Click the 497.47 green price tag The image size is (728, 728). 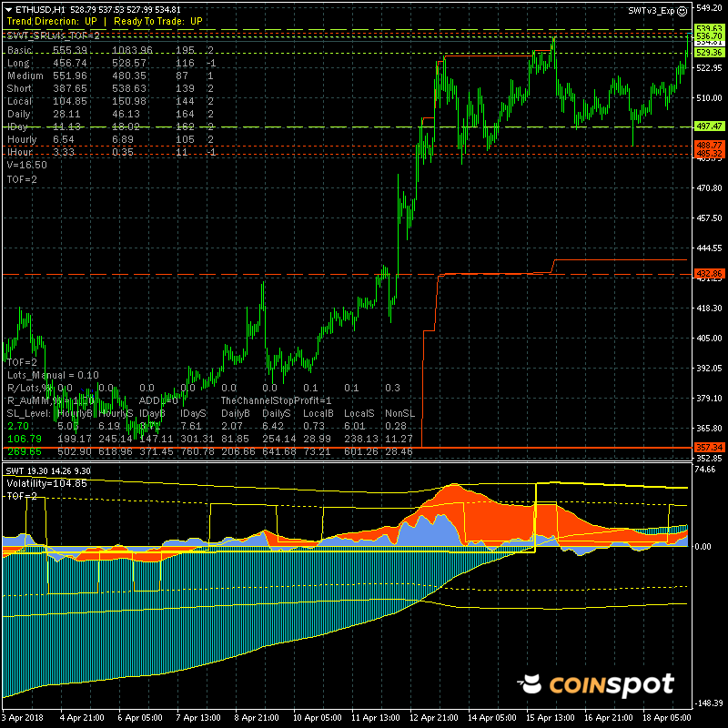tap(709, 126)
